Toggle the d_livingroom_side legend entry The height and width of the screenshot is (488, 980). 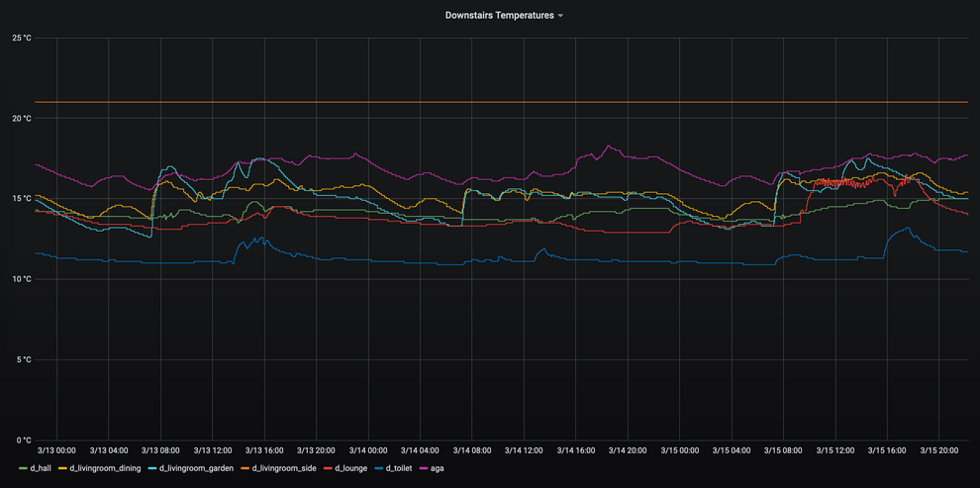284,467
